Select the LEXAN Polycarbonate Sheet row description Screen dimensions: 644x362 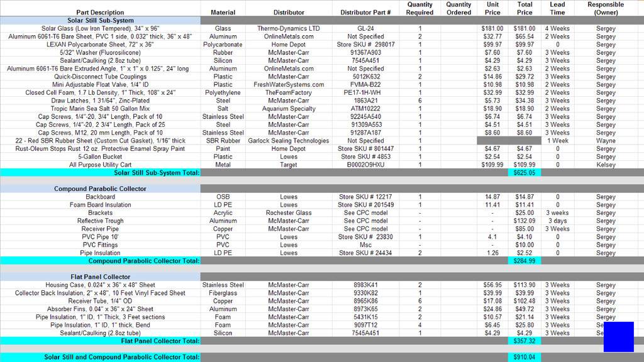pos(100,45)
